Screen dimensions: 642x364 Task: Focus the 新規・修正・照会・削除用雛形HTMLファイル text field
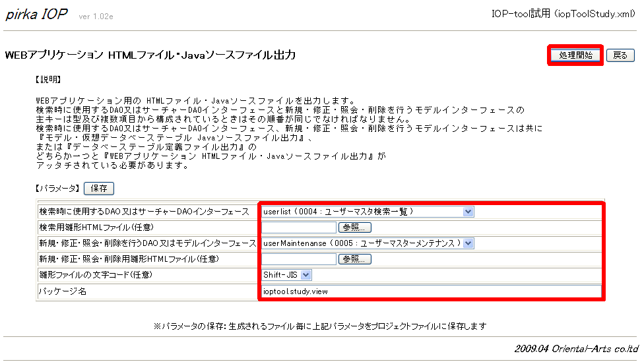299,259
